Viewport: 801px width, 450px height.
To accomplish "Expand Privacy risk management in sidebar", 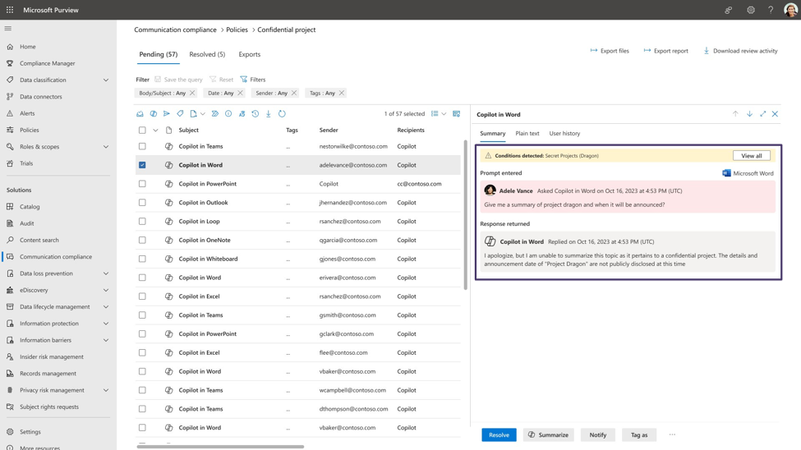I will pos(106,390).
